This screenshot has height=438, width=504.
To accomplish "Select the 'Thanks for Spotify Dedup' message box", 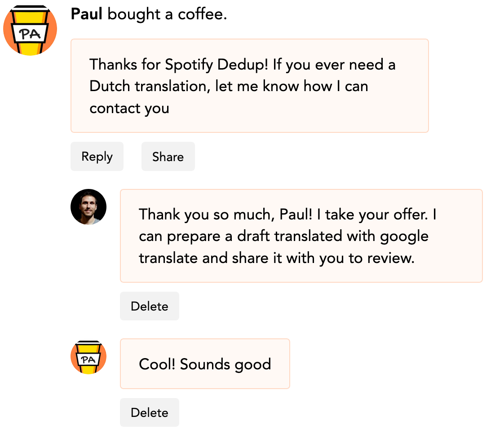I will pos(250,86).
